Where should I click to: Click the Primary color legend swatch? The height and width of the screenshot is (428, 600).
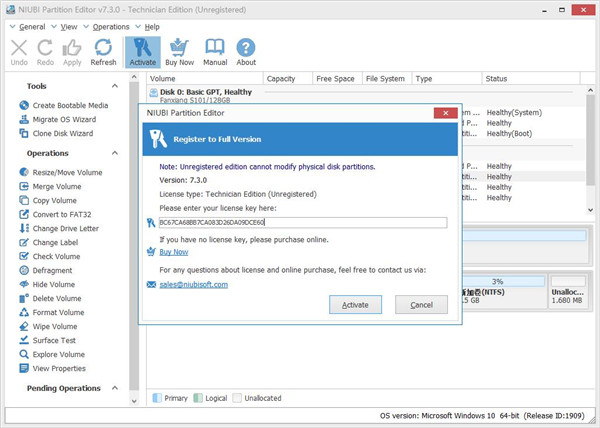point(157,397)
